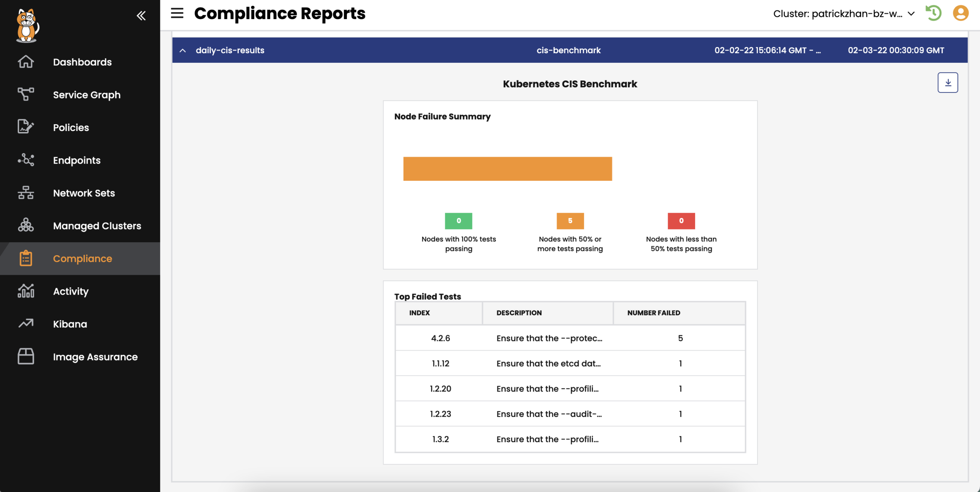This screenshot has width=980, height=492.
Task: Click the failed count 5 for 4.2.6
Action: click(x=680, y=338)
